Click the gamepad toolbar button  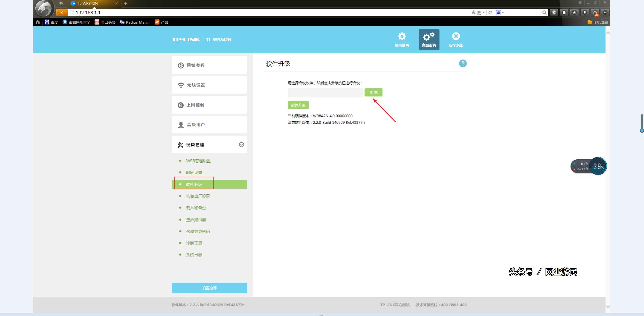tap(595, 13)
